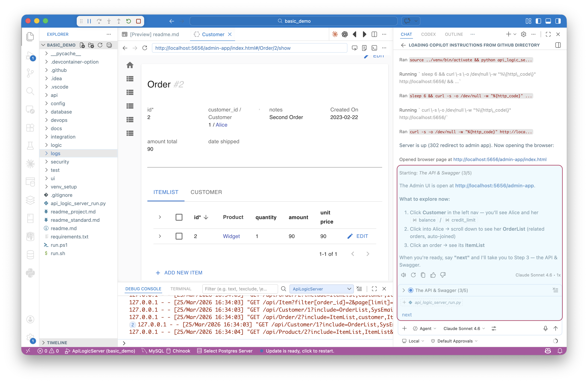The width and height of the screenshot is (588, 383).
Task: Open Source Control in activity bar
Action: coord(30,73)
